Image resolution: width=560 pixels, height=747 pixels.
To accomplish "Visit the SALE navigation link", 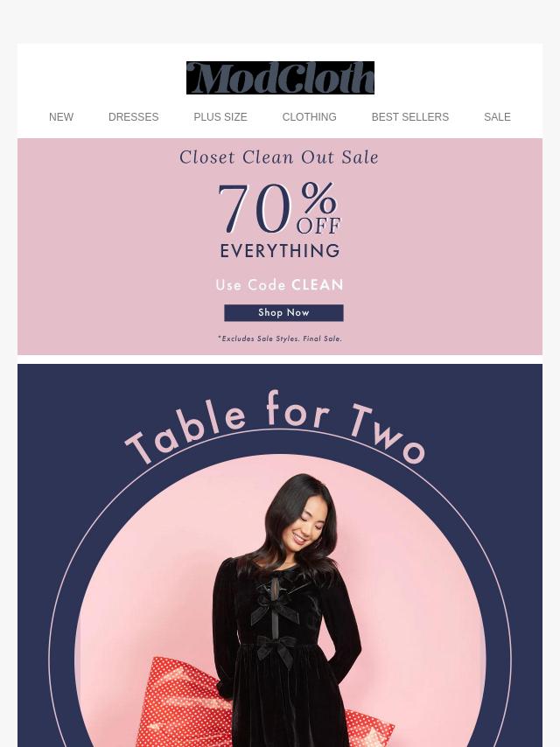I will click(497, 117).
